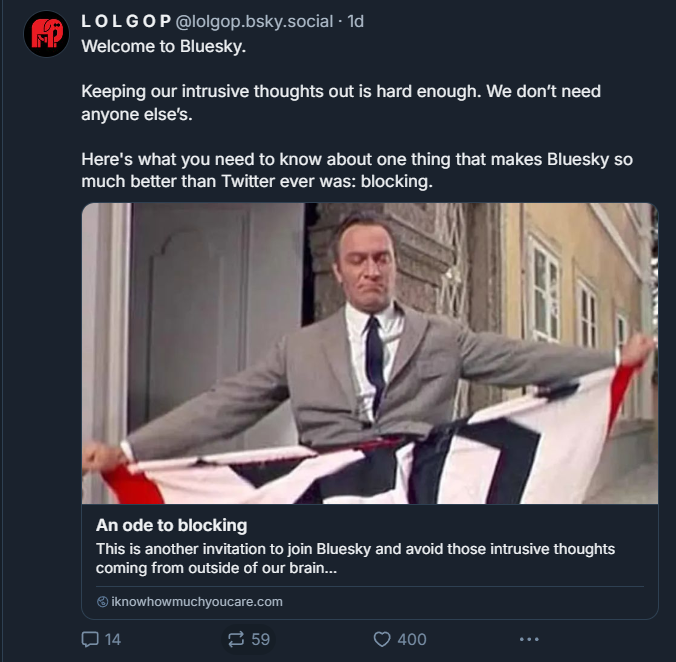The height and width of the screenshot is (662, 676).
Task: Open the three-dot more options menu
Action: pyautogui.click(x=529, y=639)
